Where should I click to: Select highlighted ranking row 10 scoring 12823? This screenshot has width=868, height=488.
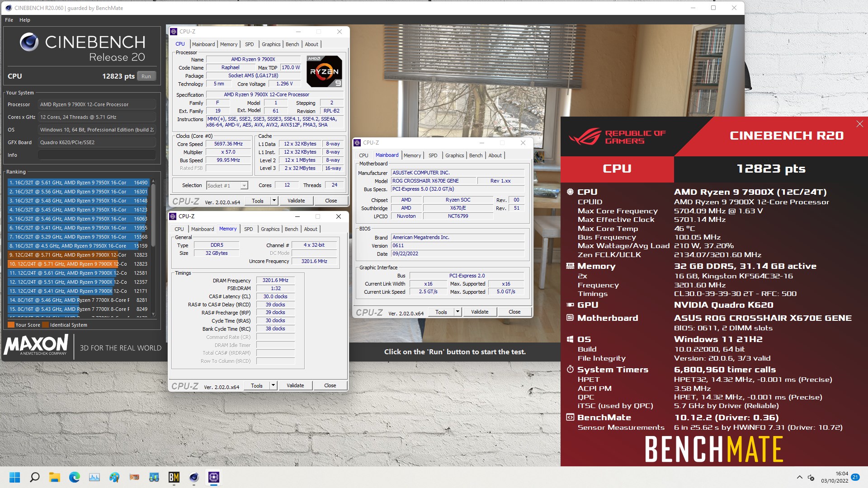point(78,264)
